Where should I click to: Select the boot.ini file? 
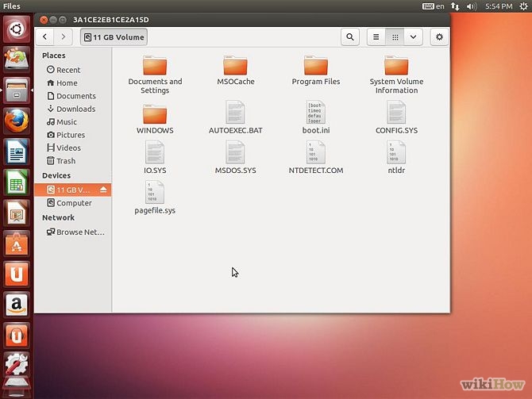click(316, 117)
